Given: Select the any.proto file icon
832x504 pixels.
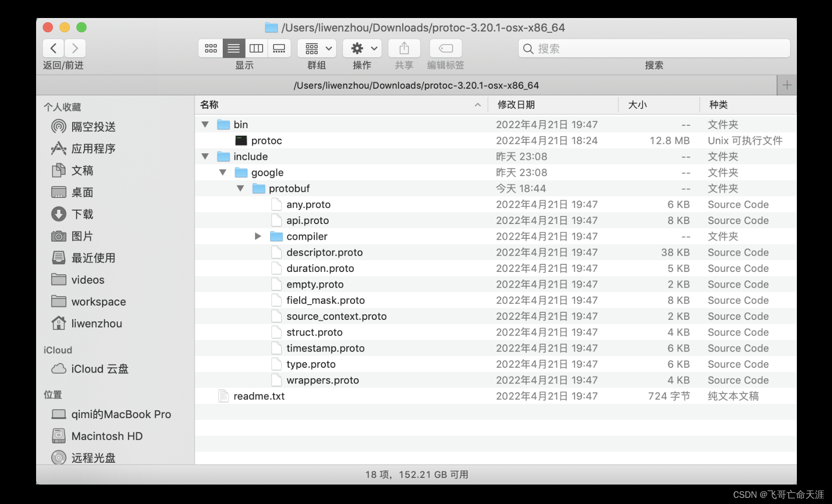Looking at the screenshot, I should pos(276,205).
